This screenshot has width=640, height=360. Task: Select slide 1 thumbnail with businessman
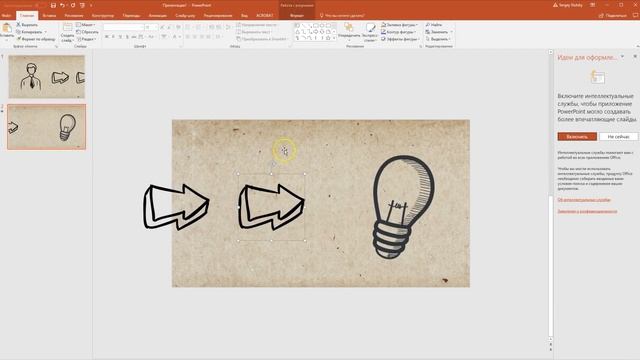47,77
